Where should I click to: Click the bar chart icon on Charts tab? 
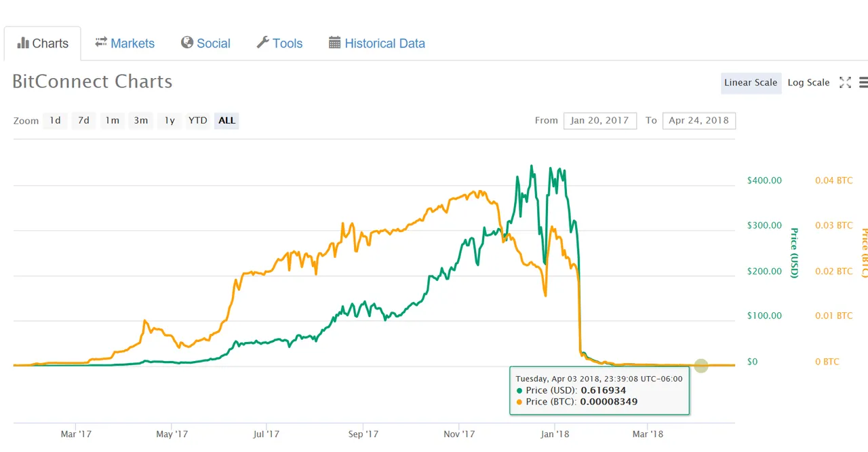(23, 43)
